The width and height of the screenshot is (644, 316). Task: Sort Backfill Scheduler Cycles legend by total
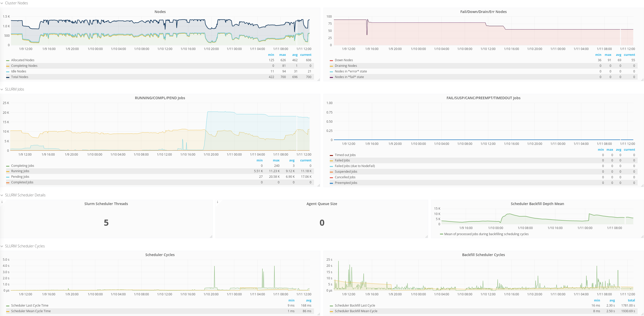coord(631,300)
